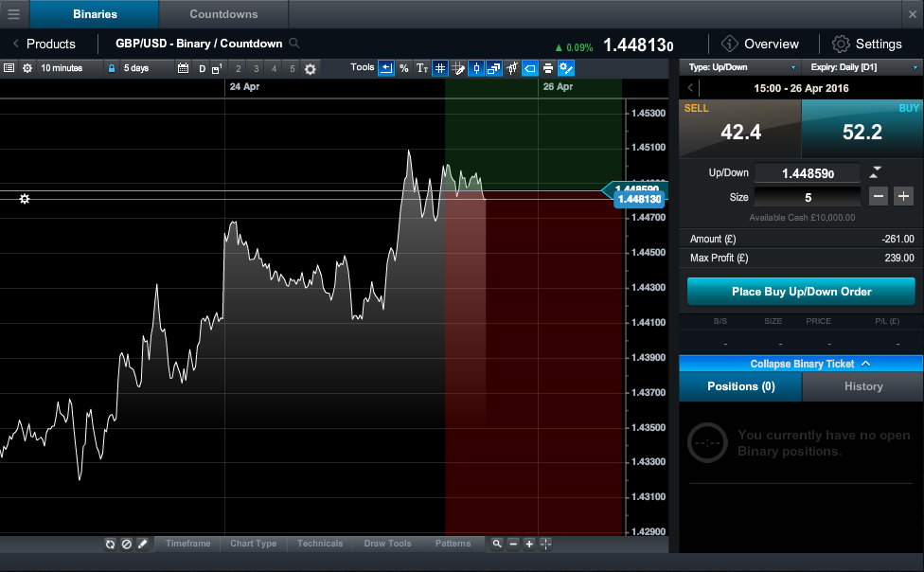924x572 pixels.
Task: Open the Technicals menu
Action: (320, 544)
